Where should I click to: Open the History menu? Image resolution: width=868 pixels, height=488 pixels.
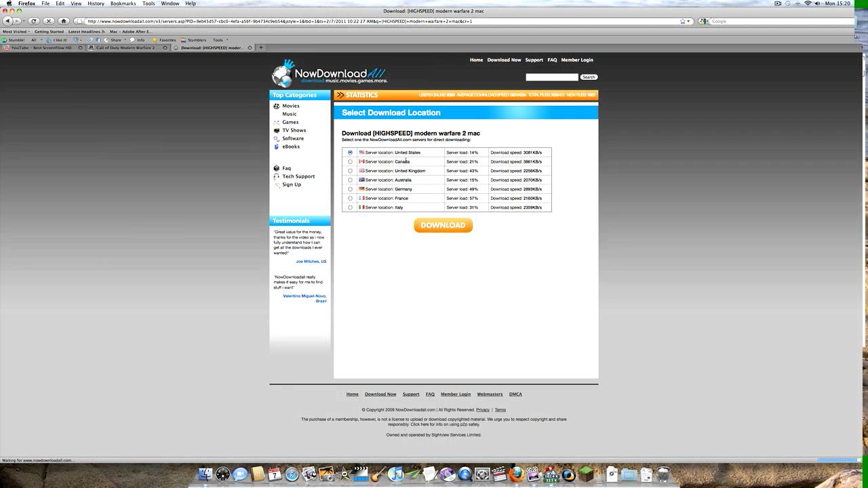[x=96, y=3]
